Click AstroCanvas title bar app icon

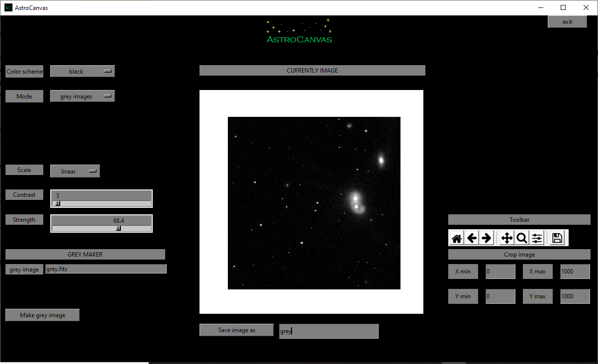[x=8, y=7]
